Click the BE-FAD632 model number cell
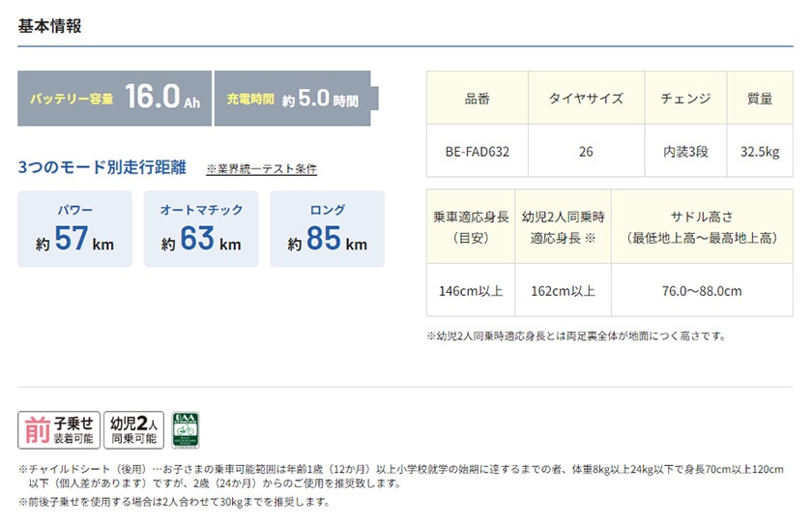This screenshot has height=525, width=812. click(477, 151)
